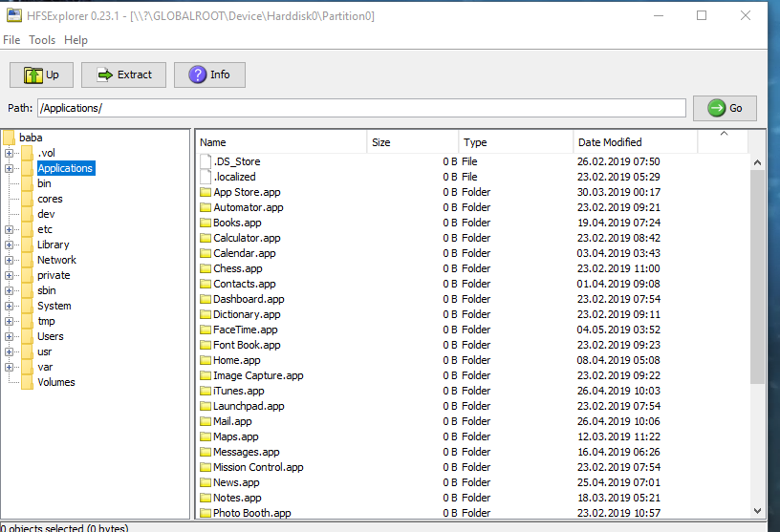Click the vertical scrollbar of the file list
Image resolution: width=780 pixels, height=532 pixels.
pyautogui.click(x=758, y=277)
